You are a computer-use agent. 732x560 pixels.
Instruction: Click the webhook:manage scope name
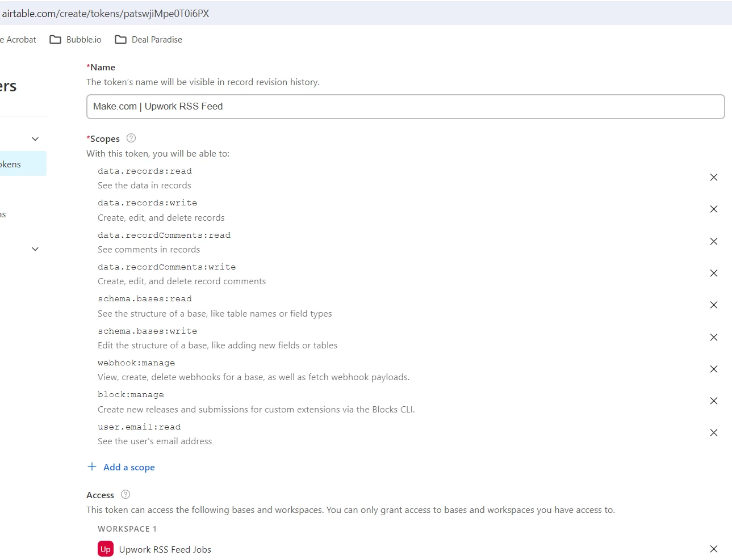[x=136, y=363]
